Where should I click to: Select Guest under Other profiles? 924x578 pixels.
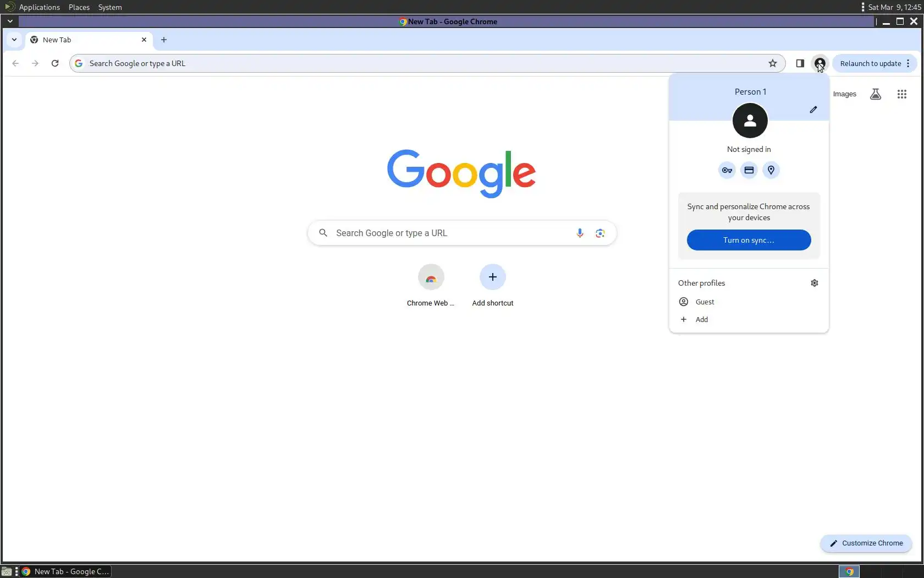pos(749,302)
